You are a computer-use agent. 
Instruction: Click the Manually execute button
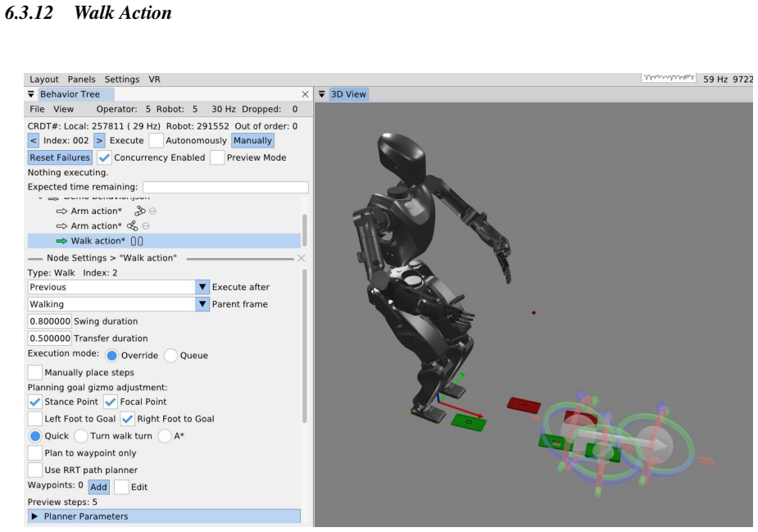[252, 141]
